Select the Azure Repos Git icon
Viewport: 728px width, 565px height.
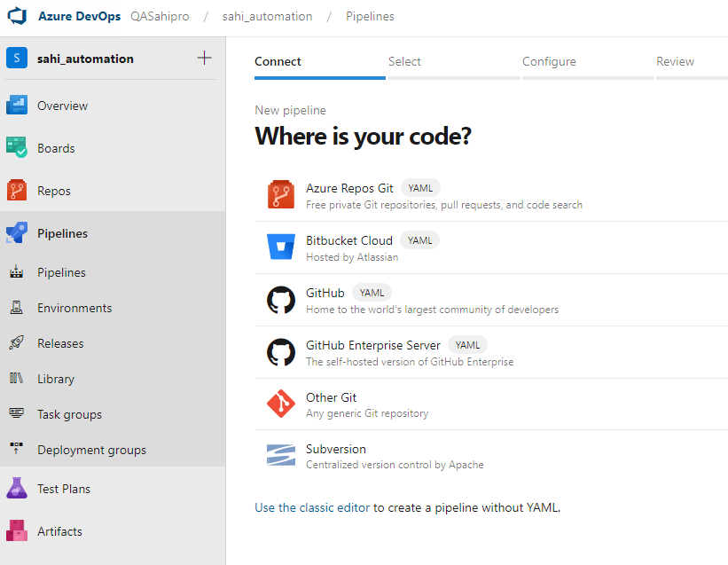pyautogui.click(x=280, y=195)
